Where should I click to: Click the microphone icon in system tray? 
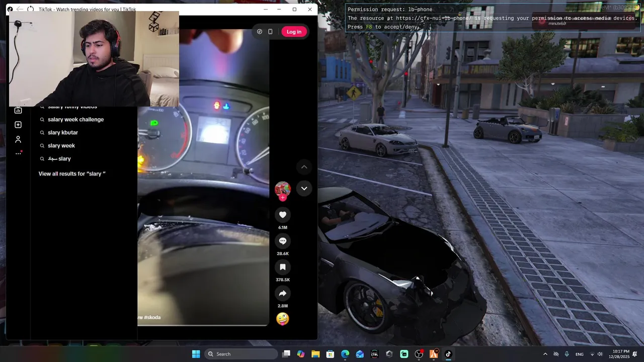click(x=567, y=354)
